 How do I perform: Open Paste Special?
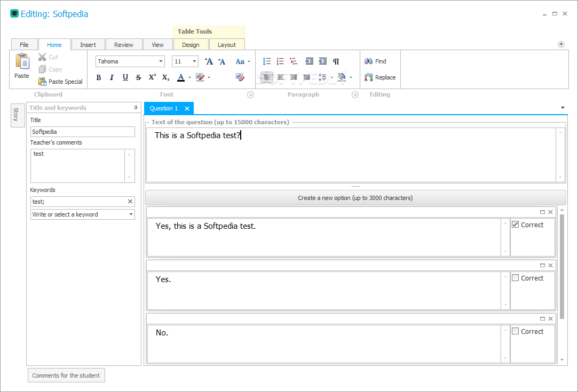[x=60, y=82]
